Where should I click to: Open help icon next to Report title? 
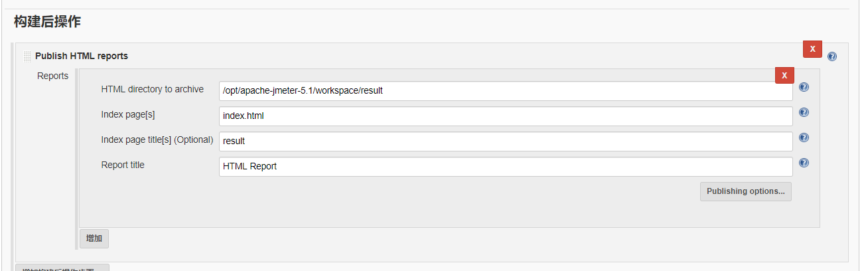coord(804,163)
